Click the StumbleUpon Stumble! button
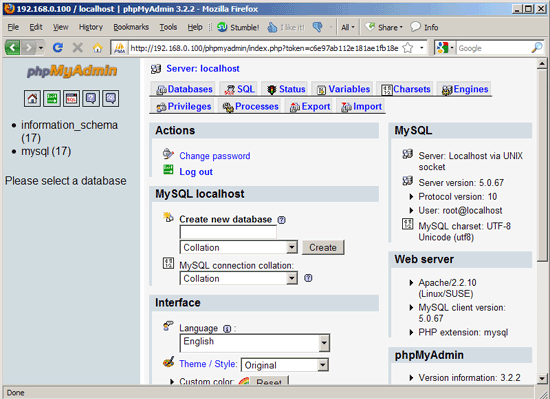Screen dimensions: 550x399 pyautogui.click(x=238, y=27)
